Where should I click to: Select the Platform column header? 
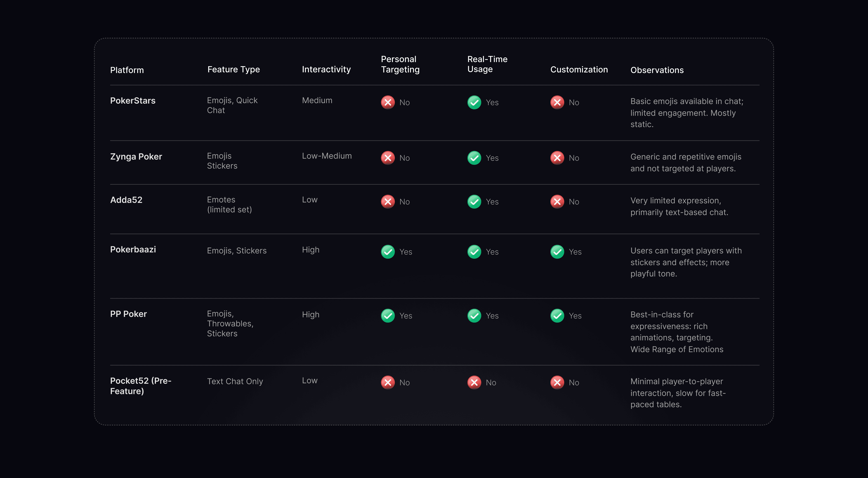pyautogui.click(x=127, y=70)
